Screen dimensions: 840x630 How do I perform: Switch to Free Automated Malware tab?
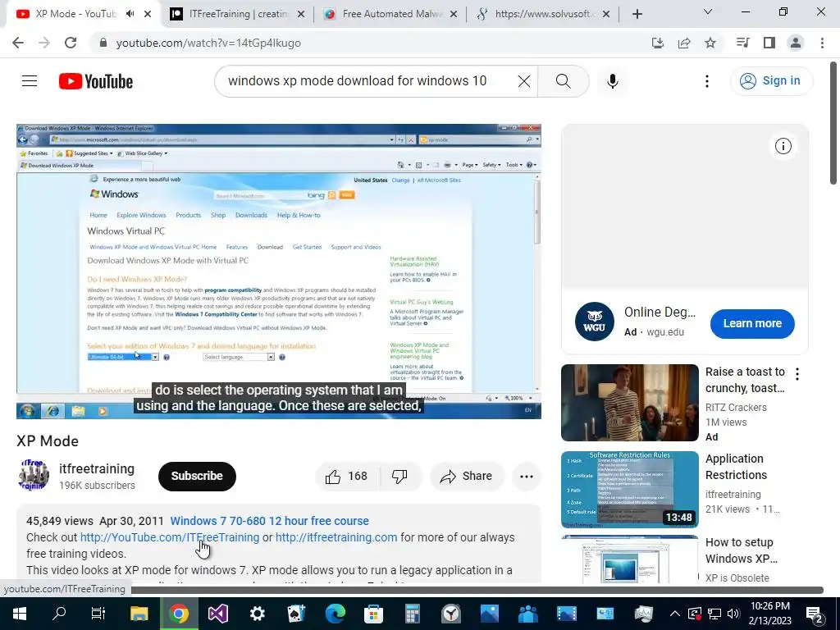tap(390, 14)
